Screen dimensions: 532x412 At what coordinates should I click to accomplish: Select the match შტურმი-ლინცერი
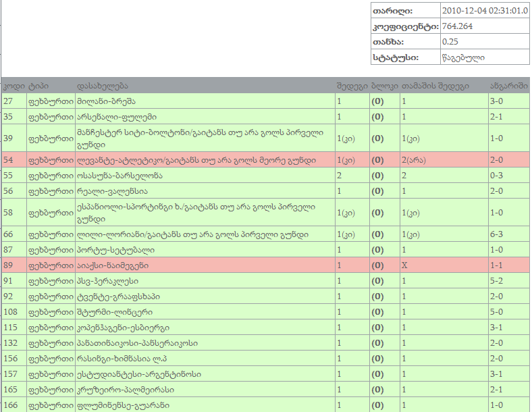(x=115, y=312)
